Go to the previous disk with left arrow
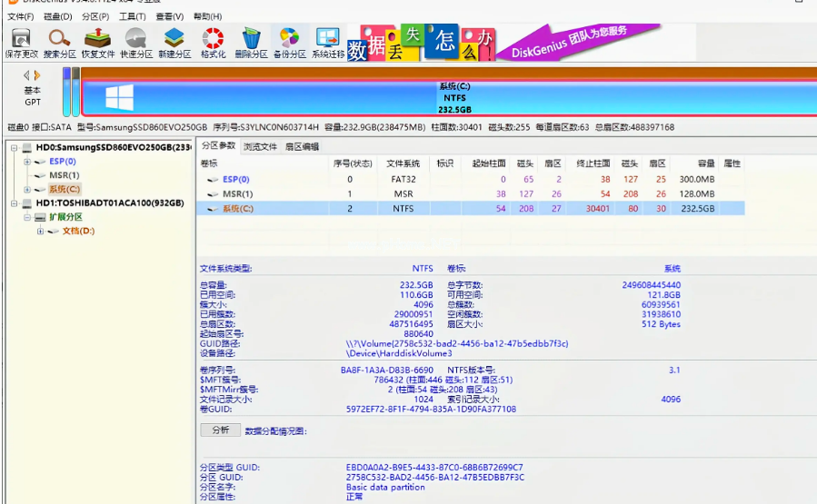 [x=27, y=75]
